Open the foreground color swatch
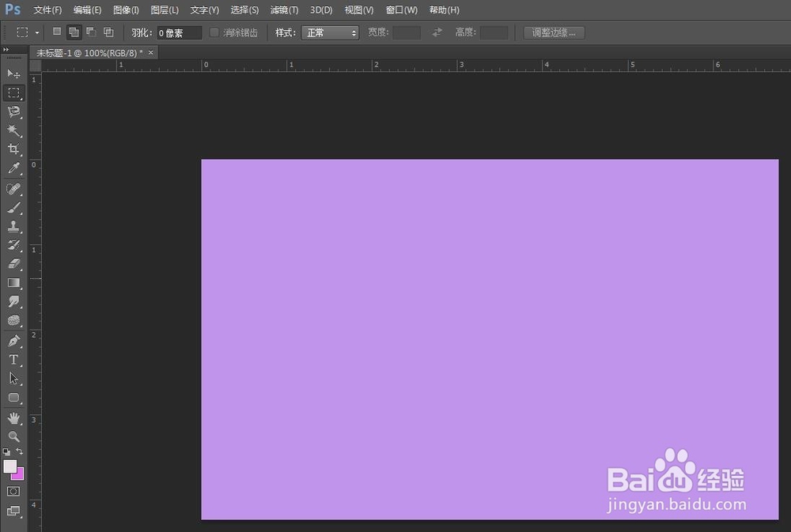Screen dimensions: 791x532 [9, 466]
